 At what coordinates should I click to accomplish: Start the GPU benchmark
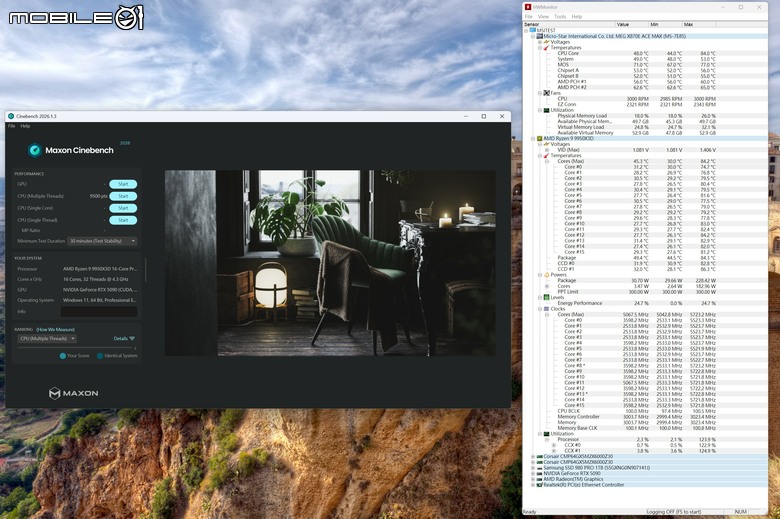click(x=123, y=184)
